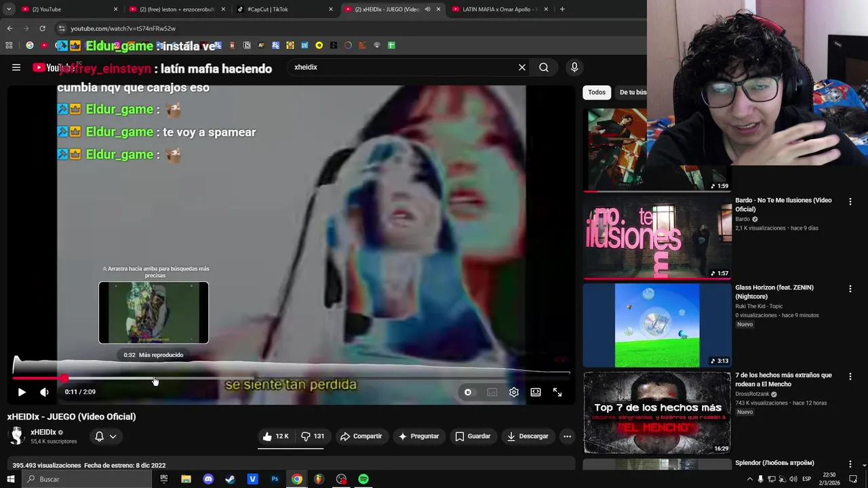Open the xHEIDIx channel avatar
Viewport: 868px width, 488px height.
[x=17, y=436]
